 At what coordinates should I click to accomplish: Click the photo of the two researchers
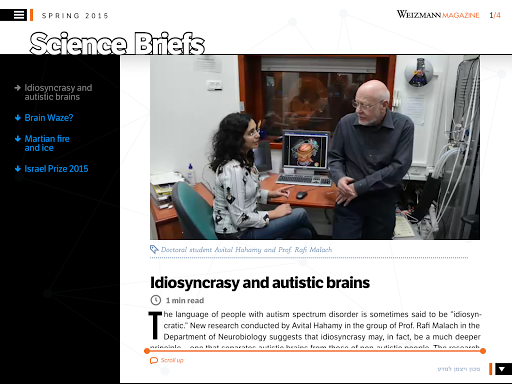click(315, 147)
